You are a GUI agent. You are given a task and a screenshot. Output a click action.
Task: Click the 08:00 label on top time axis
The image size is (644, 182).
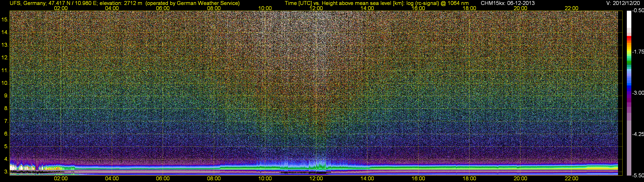(214, 8)
